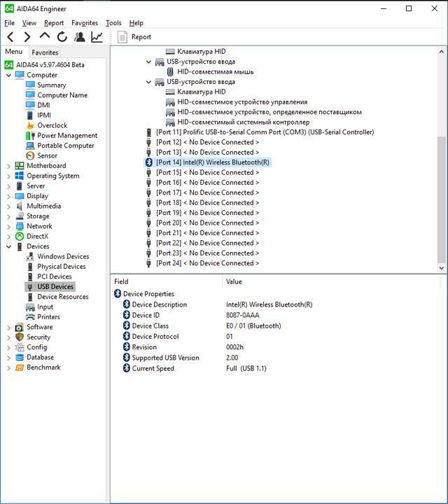This screenshot has width=448, height=504.
Task: Open the View menu
Action: tap(29, 23)
